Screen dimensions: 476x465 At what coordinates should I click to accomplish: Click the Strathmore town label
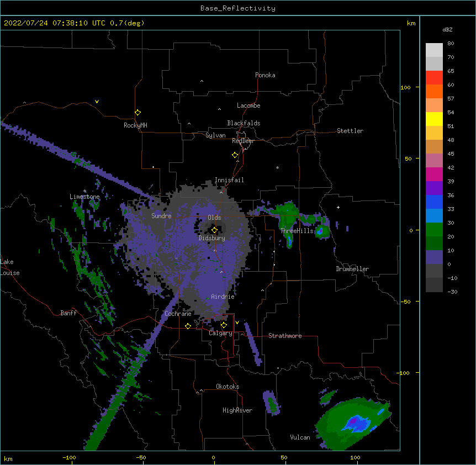click(285, 336)
